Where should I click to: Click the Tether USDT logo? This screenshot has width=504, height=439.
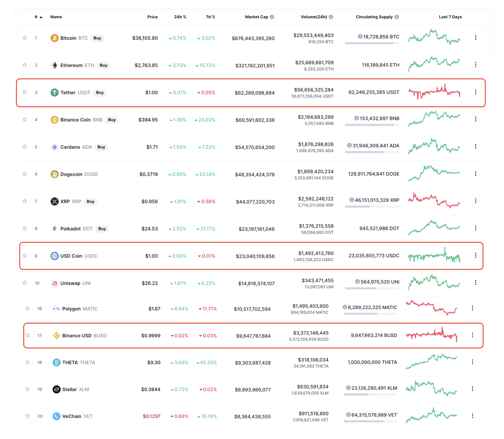click(54, 92)
